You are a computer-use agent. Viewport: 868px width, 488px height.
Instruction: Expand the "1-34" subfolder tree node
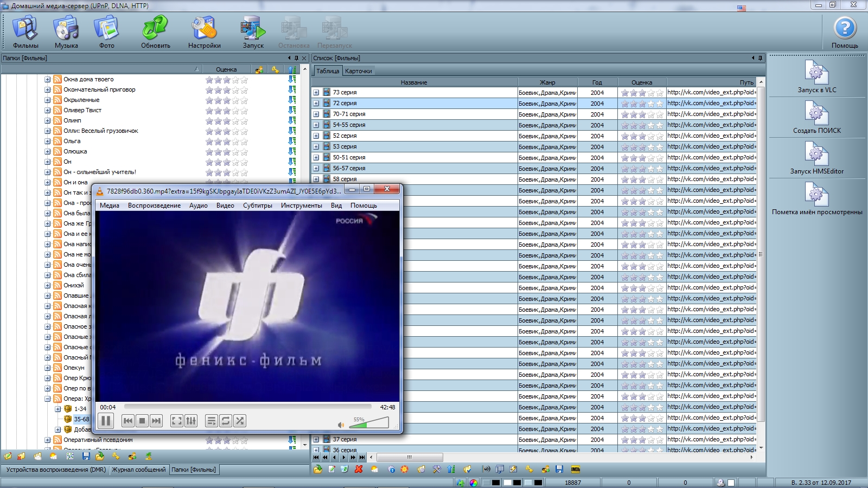coord(58,409)
